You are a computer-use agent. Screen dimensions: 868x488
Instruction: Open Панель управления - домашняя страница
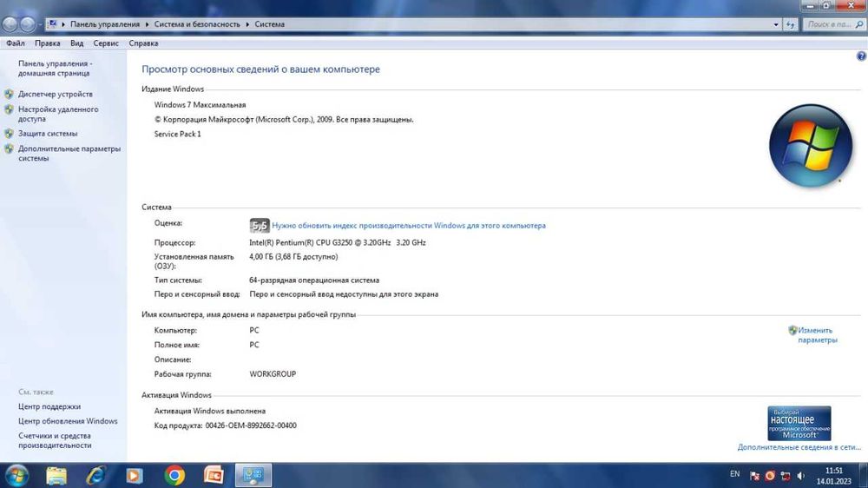pos(56,68)
